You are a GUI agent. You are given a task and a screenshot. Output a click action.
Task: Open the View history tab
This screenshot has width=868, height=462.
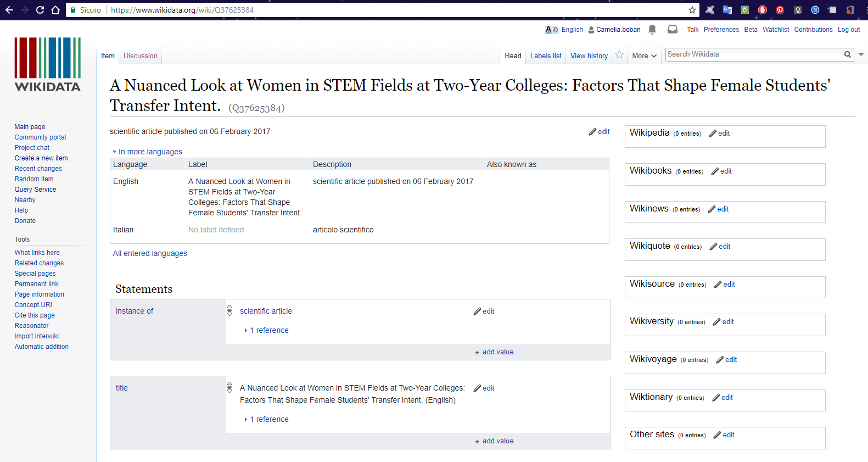[x=589, y=56]
